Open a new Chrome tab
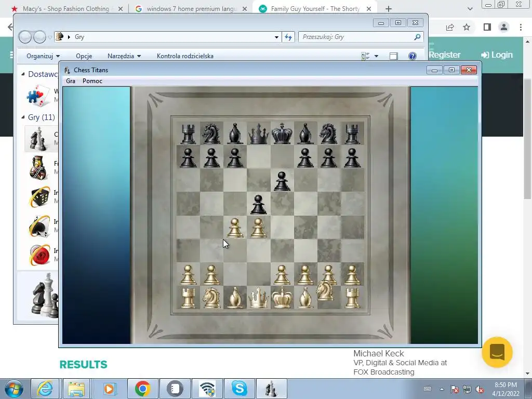Screen dimensions: 532x399 point(389,9)
